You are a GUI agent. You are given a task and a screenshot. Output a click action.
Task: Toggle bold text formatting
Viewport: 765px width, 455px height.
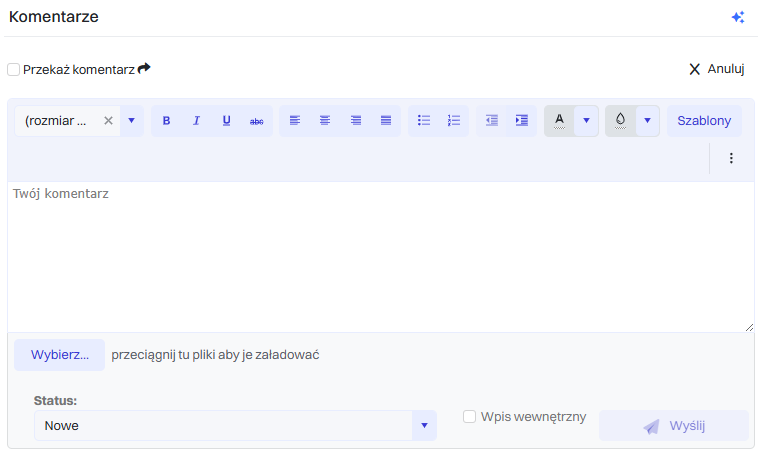pos(166,121)
